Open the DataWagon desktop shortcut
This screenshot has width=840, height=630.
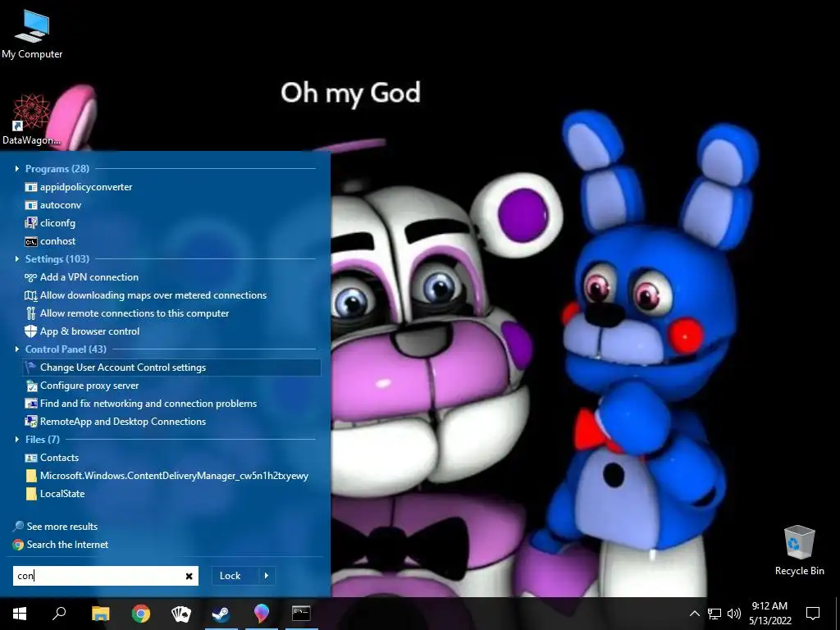pyautogui.click(x=31, y=119)
